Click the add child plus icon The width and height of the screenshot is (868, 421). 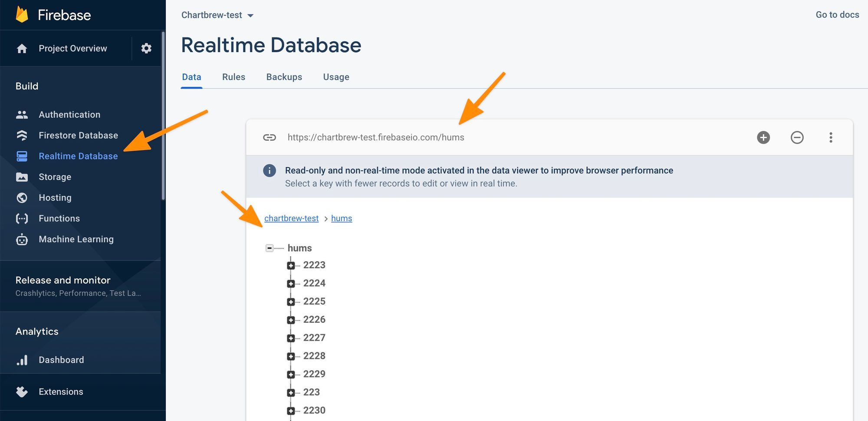coord(763,137)
